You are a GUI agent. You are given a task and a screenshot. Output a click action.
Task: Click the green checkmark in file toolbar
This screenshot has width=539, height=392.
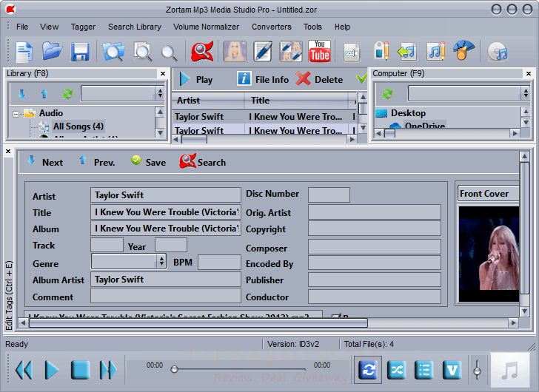tap(361, 79)
